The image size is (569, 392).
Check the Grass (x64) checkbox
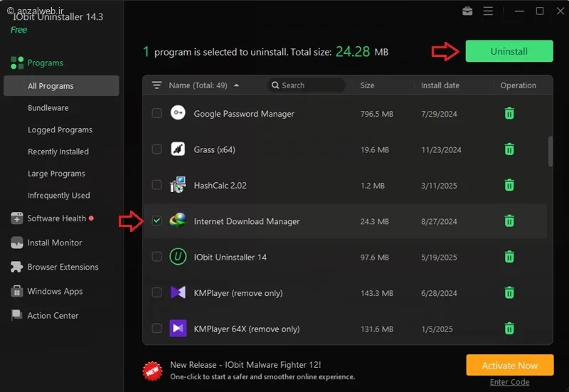click(156, 149)
